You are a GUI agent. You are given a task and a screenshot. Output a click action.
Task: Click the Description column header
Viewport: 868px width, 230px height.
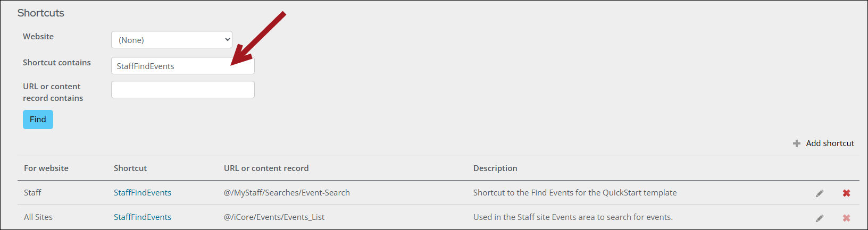point(495,168)
